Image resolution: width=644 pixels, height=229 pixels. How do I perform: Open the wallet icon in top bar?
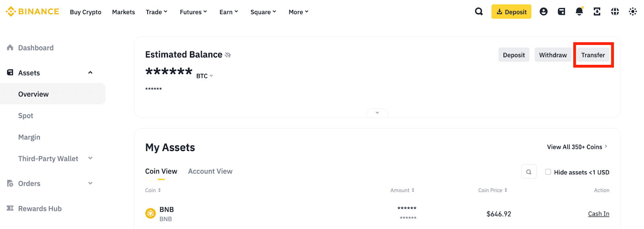click(561, 12)
